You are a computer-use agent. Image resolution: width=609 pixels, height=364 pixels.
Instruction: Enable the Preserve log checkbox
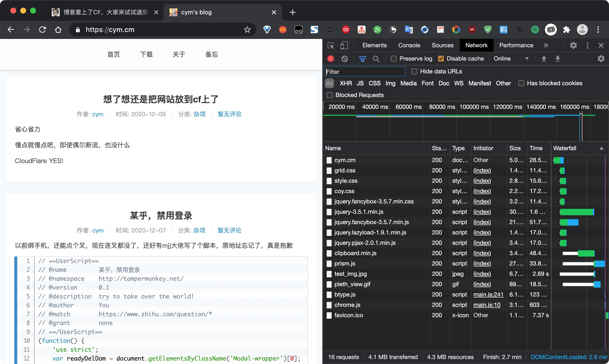tap(394, 59)
